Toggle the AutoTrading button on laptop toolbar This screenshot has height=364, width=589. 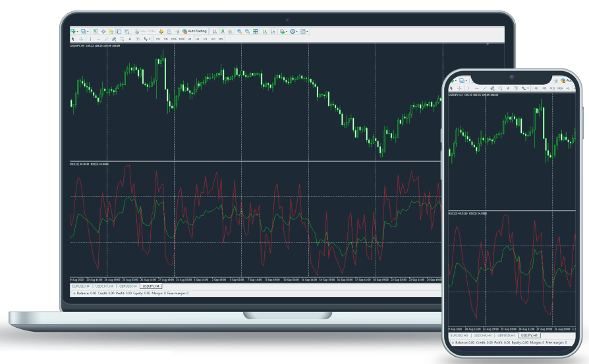194,31
